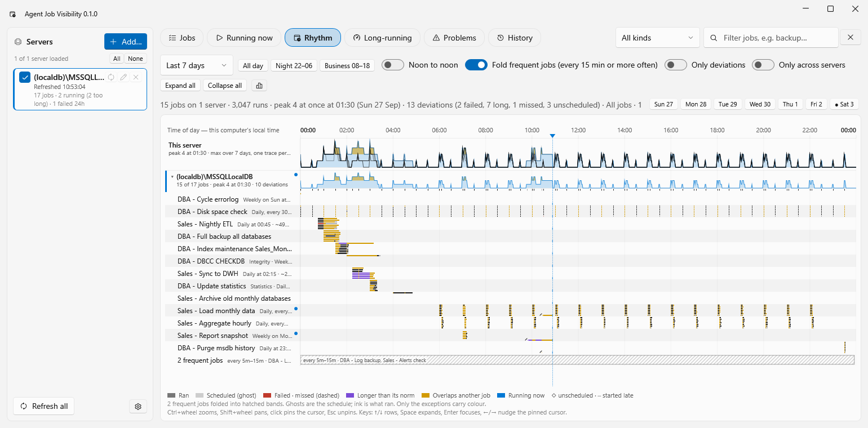Select the Tue 29 day button
868x428 pixels.
click(728, 104)
